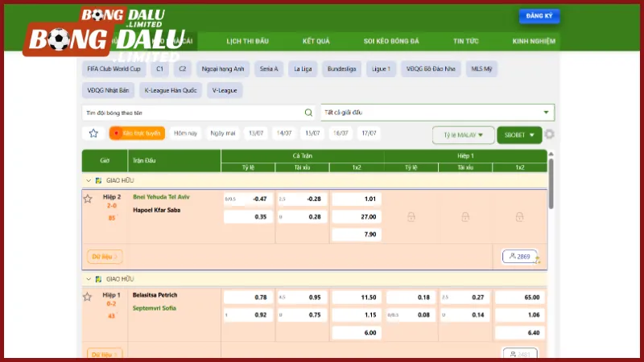Click the locked Hiệp 1 Tài xỉu icon
The image size is (644, 362).
click(465, 216)
